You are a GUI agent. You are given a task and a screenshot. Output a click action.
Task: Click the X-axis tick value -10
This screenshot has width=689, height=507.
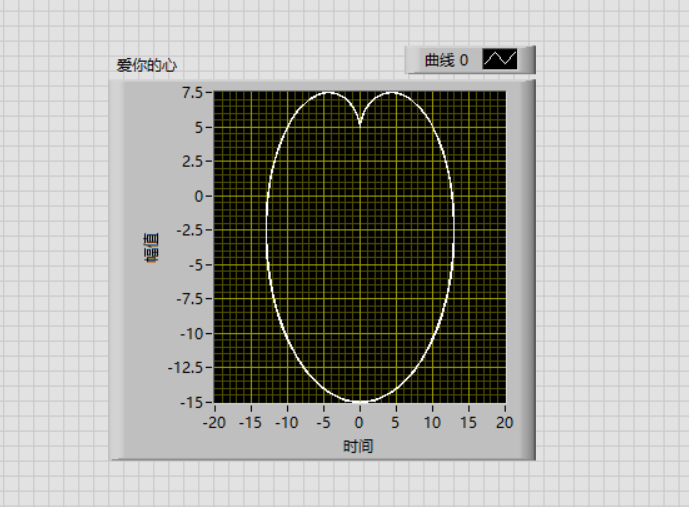(287, 423)
